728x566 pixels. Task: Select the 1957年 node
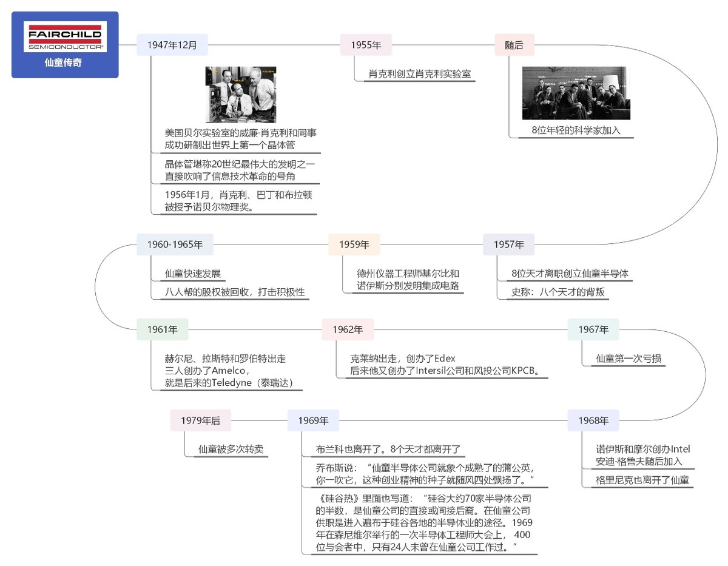[x=509, y=244]
